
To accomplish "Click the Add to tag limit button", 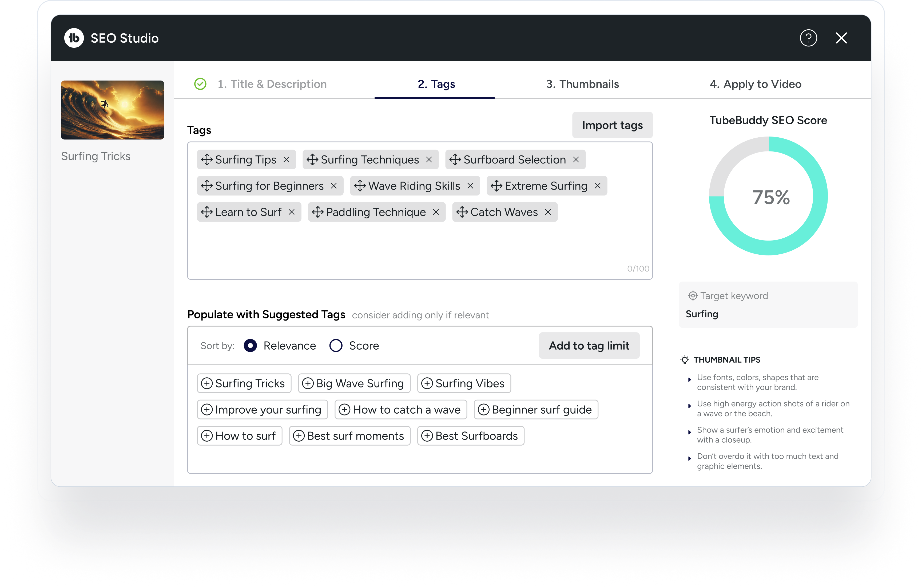I will coord(589,346).
